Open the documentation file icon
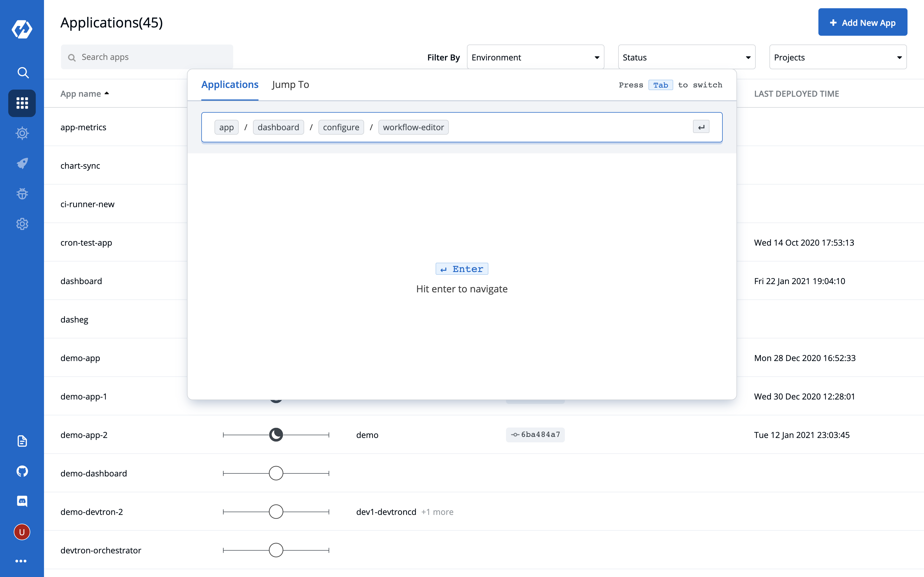Screen dimensions: 924x577 click(22, 441)
